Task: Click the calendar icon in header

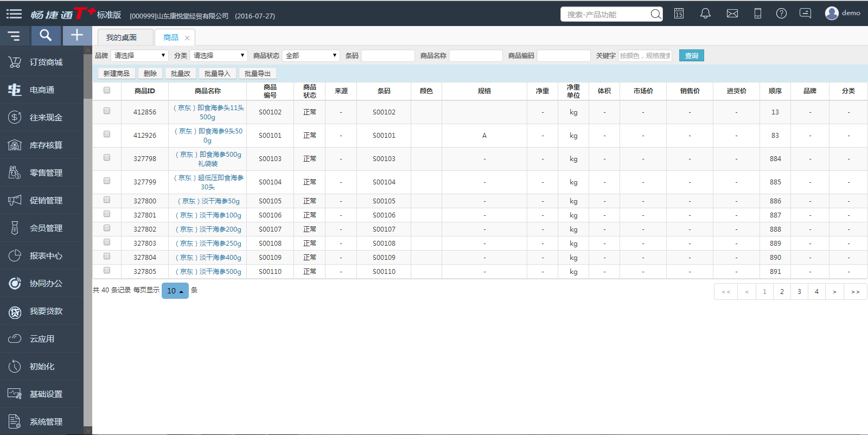Action: tap(679, 14)
